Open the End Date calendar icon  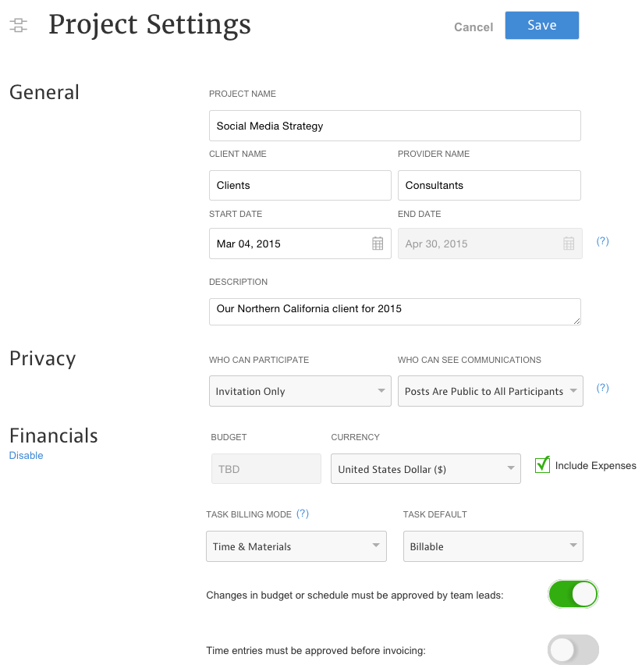(x=569, y=244)
